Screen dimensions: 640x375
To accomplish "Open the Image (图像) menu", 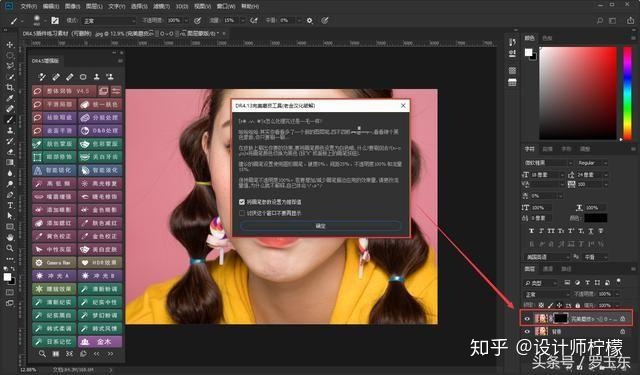I will pyautogui.click(x=73, y=7).
